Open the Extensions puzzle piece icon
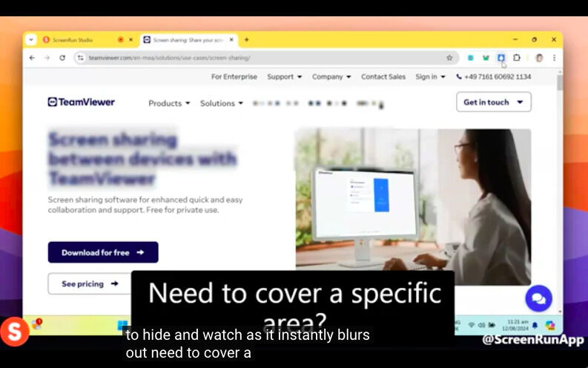 coord(517,58)
